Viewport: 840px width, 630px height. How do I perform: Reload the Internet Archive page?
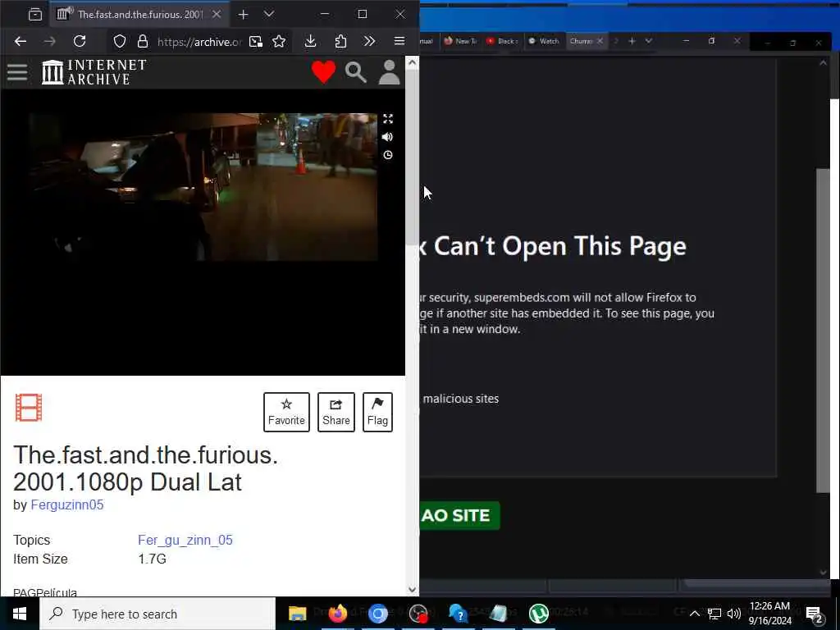[x=80, y=41]
